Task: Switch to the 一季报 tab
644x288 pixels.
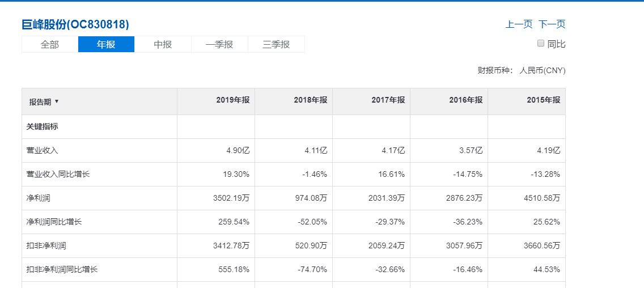Action: (x=219, y=44)
